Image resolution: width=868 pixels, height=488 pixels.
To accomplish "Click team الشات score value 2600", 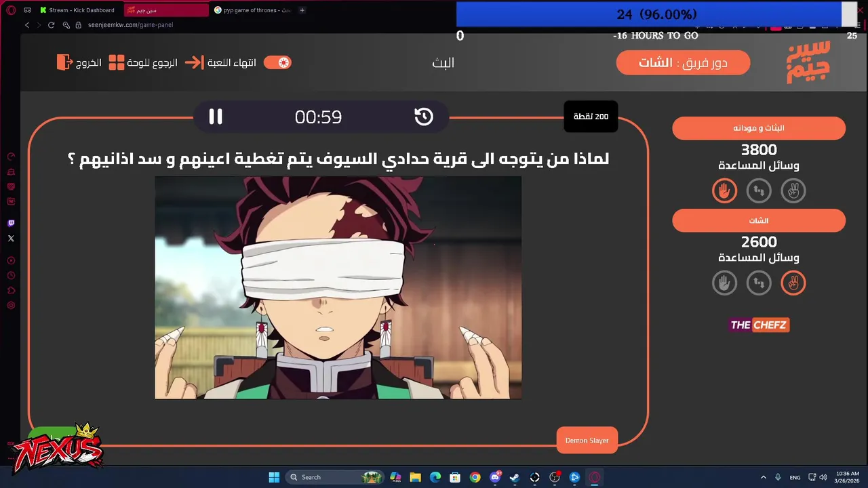I will tap(759, 242).
